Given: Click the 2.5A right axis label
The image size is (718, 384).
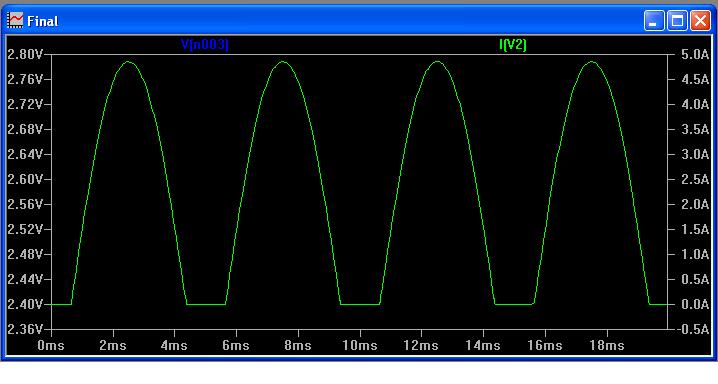Looking at the screenshot, I should [695, 179].
